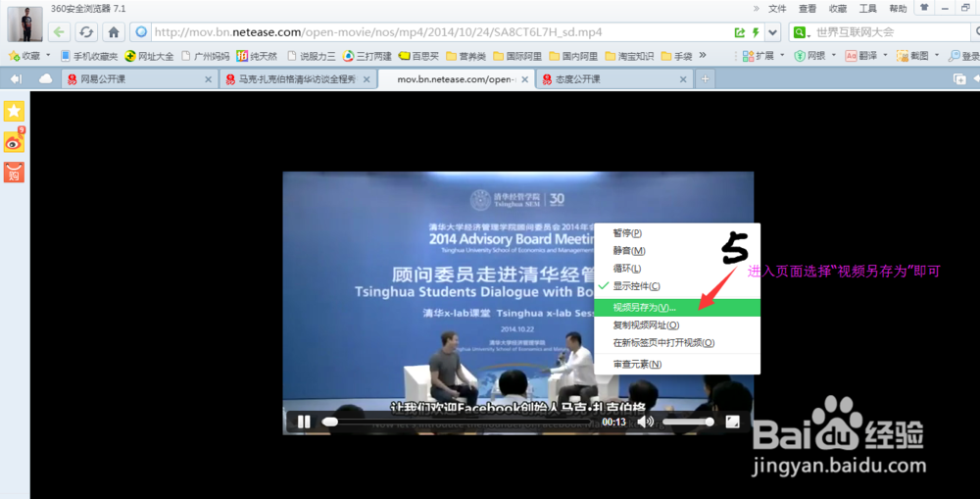
Task: Expand the 扩展 dropdown arrow
Action: [x=782, y=56]
